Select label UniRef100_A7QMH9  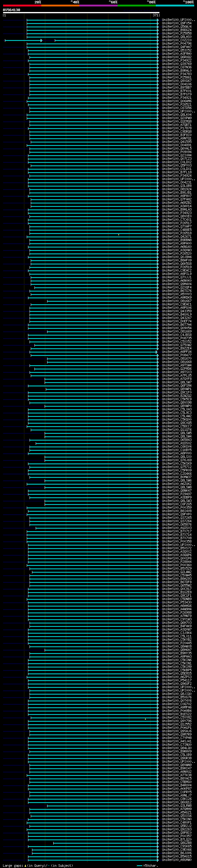click(x=177, y=809)
